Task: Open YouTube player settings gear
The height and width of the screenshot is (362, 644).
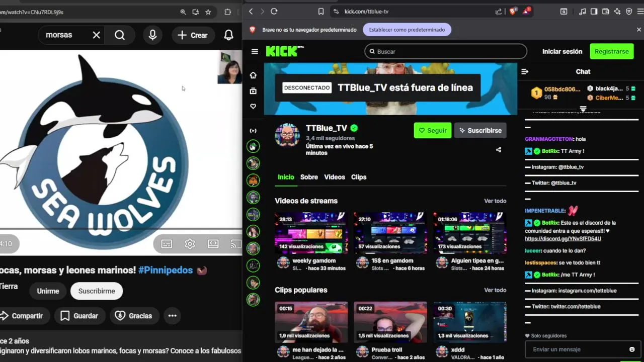Action: (190, 244)
